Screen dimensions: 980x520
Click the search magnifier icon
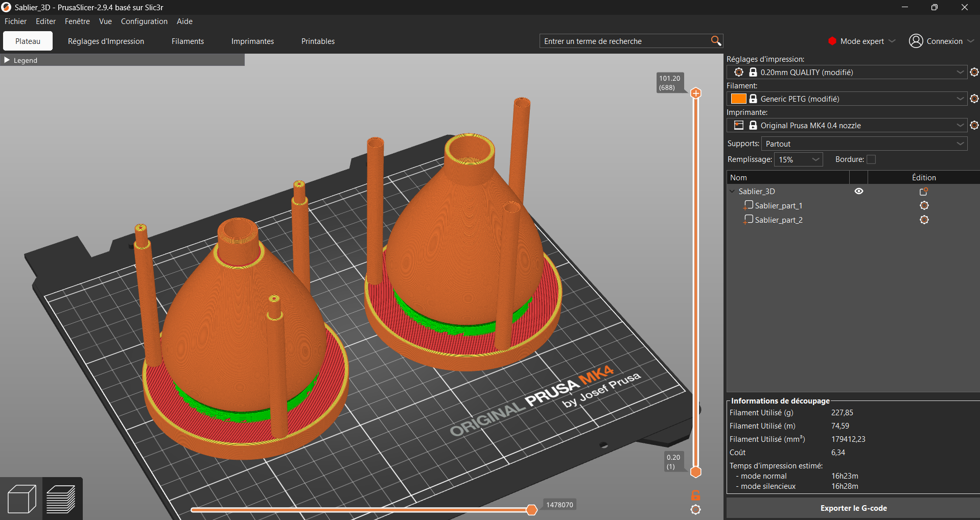[x=716, y=41]
